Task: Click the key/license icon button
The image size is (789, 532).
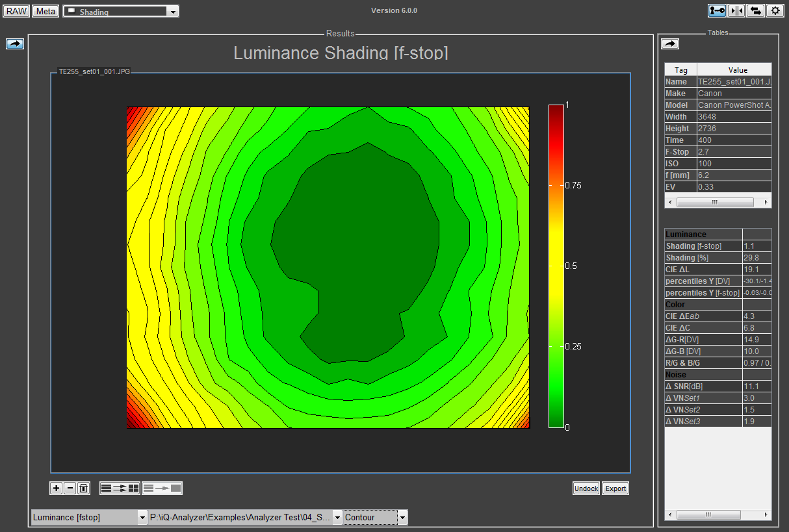Action: 717,10
